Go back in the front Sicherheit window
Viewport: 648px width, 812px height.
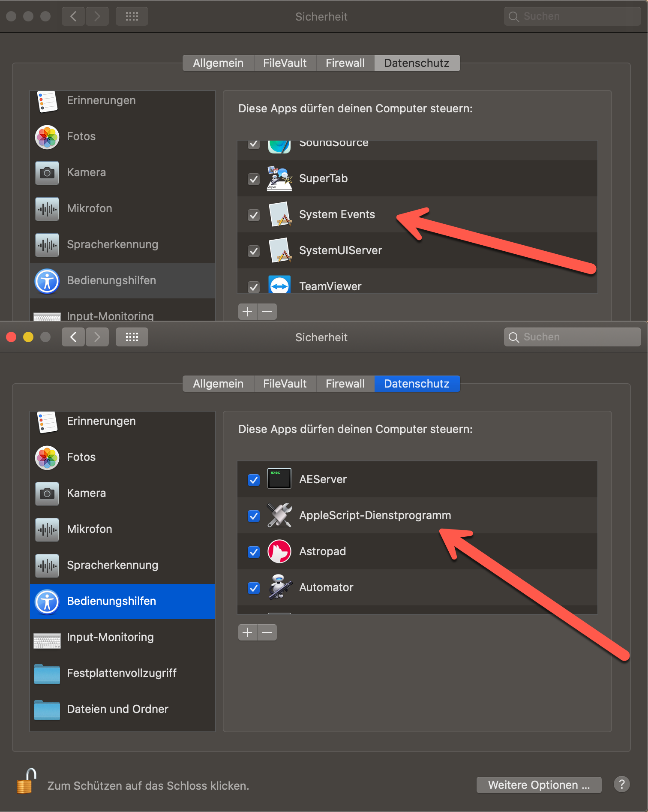[x=73, y=337]
